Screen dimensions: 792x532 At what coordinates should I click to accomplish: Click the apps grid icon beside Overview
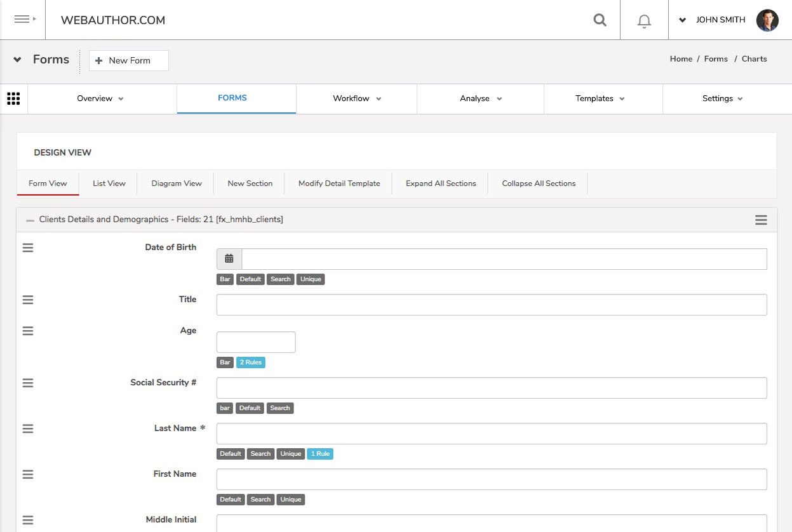tap(13, 98)
